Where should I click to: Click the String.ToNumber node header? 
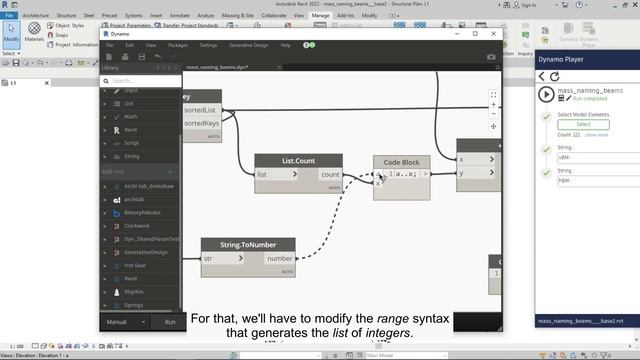(x=248, y=245)
